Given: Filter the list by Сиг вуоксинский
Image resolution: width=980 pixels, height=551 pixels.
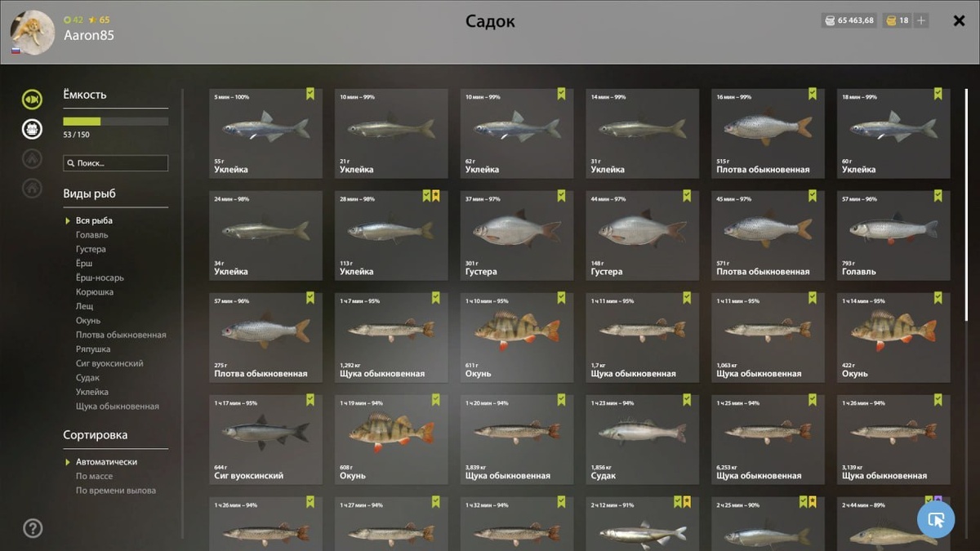Looking at the screenshot, I should [109, 363].
